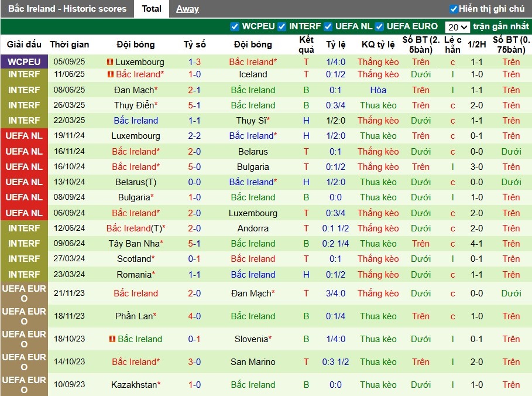
Task: Toggle the WCPEU filter checkbox
Action: point(235,26)
